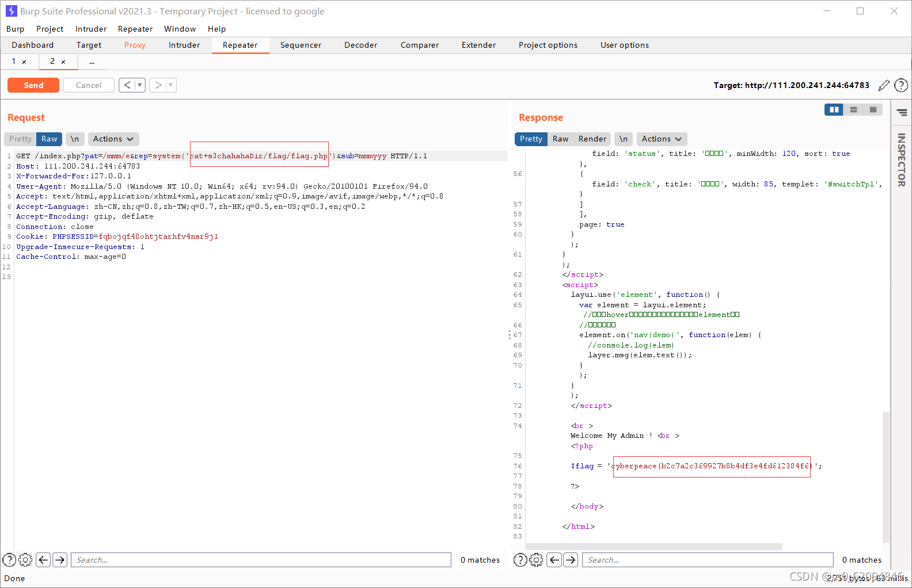Switch to the Sequencer tab
912x588 pixels.
[301, 45]
